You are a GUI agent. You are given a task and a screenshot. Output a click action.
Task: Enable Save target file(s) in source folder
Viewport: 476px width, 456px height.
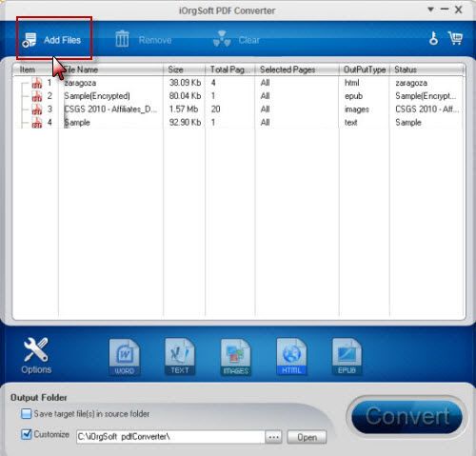pos(26,413)
